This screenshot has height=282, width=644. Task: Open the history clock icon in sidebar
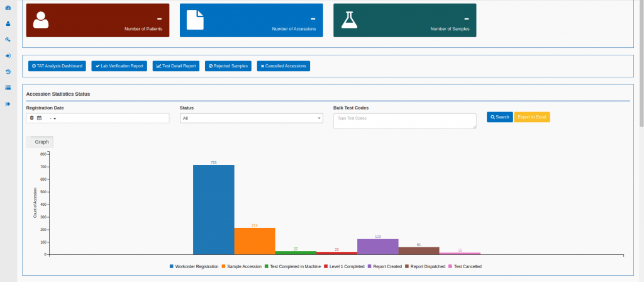[x=8, y=72]
